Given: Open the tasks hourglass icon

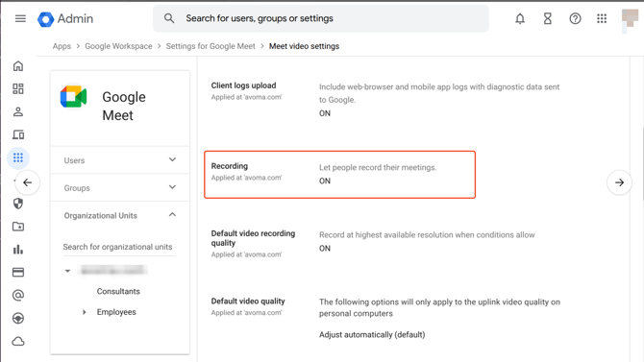Looking at the screenshot, I should pyautogui.click(x=548, y=18).
